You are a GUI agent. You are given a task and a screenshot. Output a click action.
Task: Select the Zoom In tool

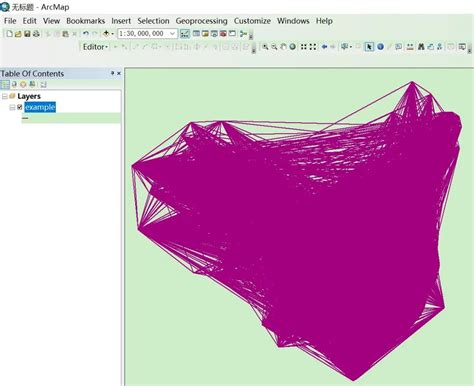click(x=265, y=47)
